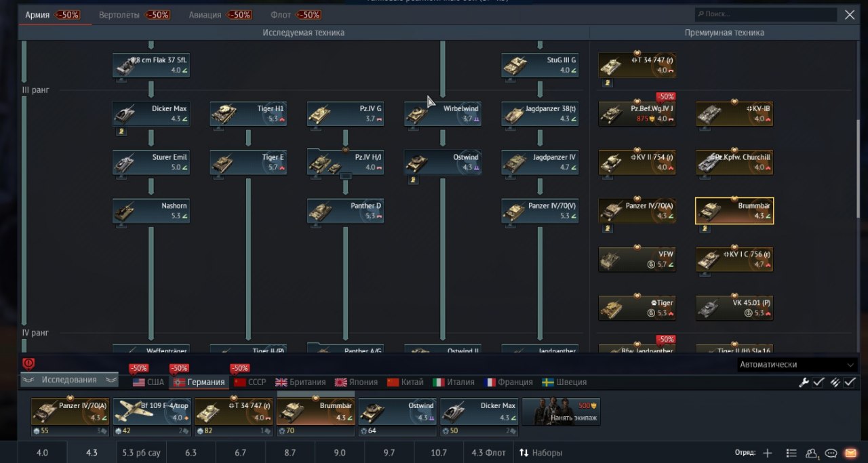Select premium VK 45.01 (P) tank
Image resolution: width=868 pixels, height=463 pixels.
[734, 308]
